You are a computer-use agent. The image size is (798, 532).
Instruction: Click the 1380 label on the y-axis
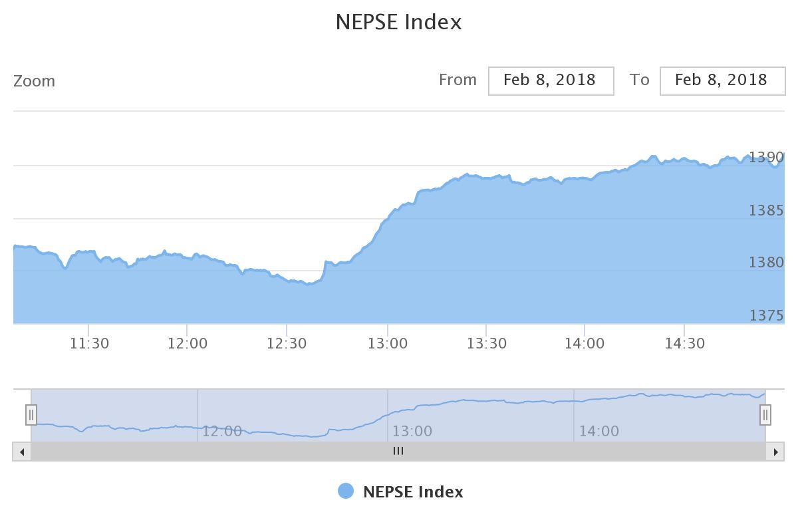tap(766, 263)
